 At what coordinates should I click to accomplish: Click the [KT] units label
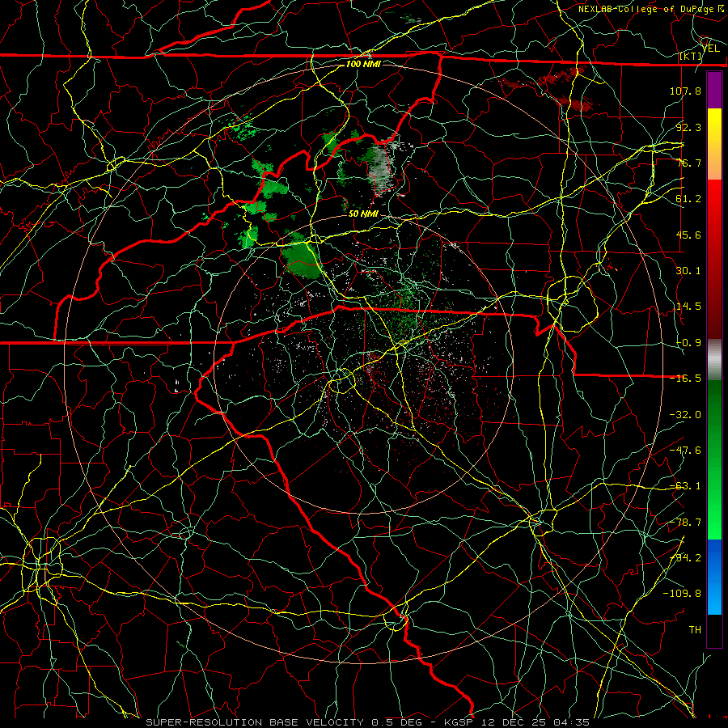pyautogui.click(x=691, y=57)
